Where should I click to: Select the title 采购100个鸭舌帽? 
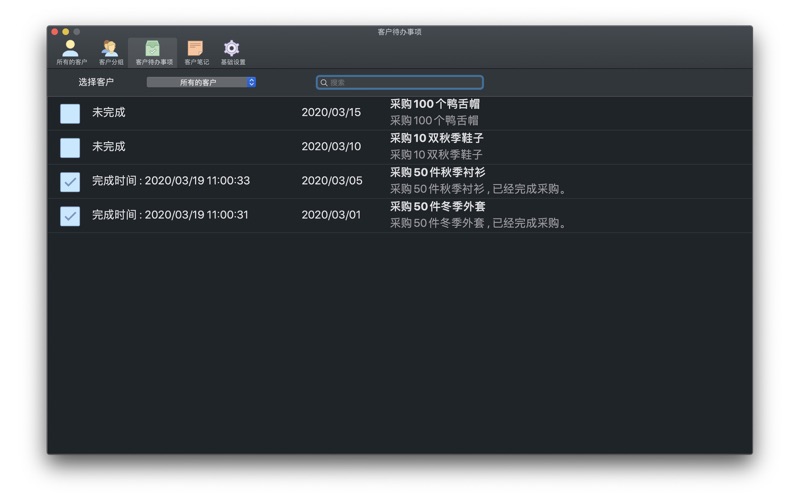click(435, 104)
